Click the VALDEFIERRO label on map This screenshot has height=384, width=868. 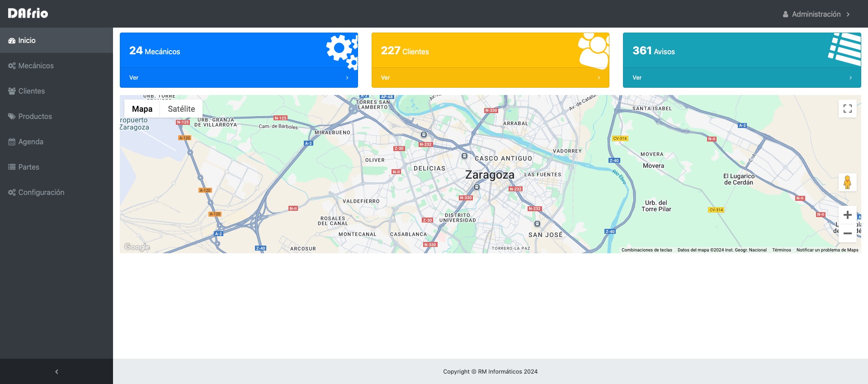(x=361, y=201)
